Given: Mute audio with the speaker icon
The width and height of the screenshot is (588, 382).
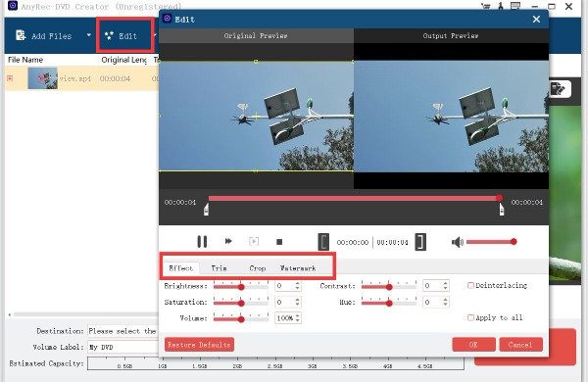Looking at the screenshot, I should coord(457,242).
